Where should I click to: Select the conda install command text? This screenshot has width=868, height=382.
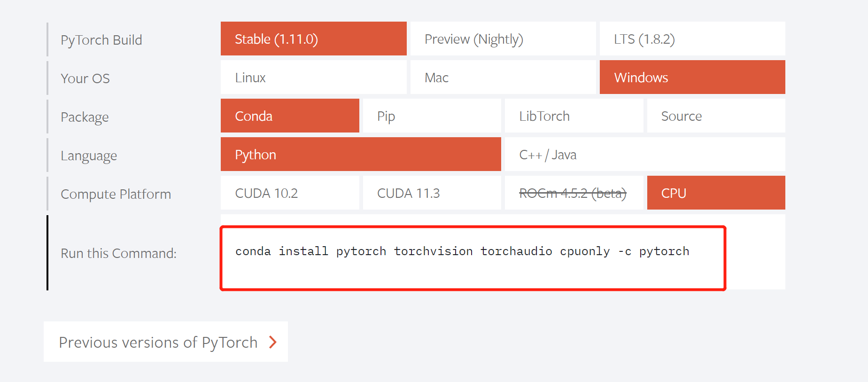pos(462,251)
